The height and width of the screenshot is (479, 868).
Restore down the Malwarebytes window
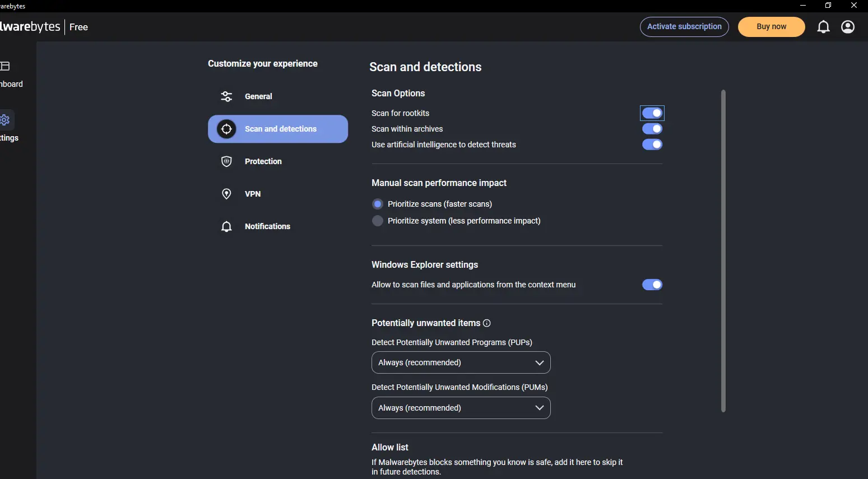[828, 6]
